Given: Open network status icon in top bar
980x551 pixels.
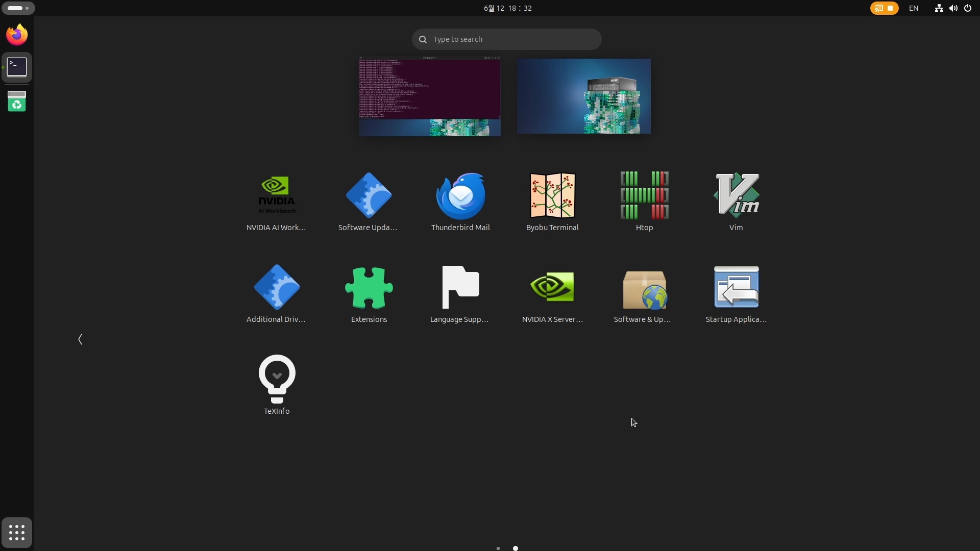Looking at the screenshot, I should (939, 8).
